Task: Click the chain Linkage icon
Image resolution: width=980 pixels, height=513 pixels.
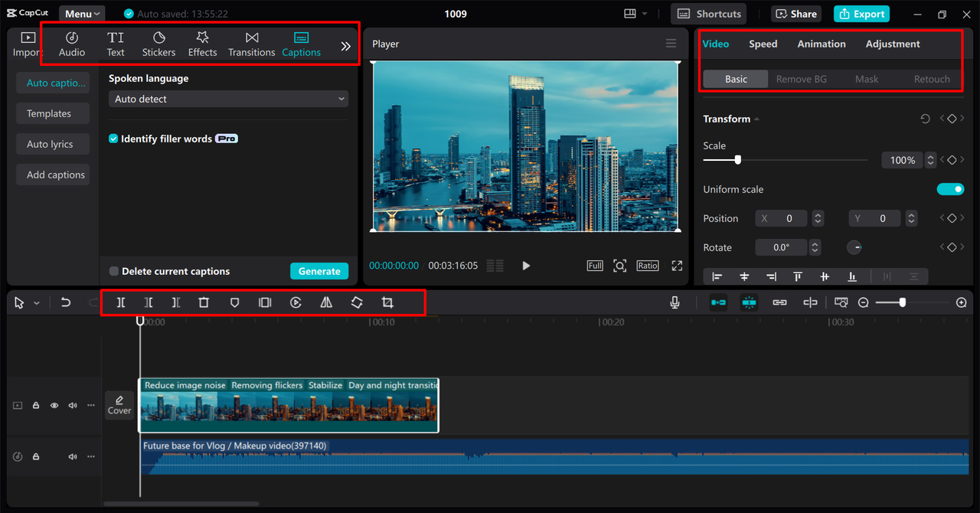Action: pyautogui.click(x=779, y=302)
